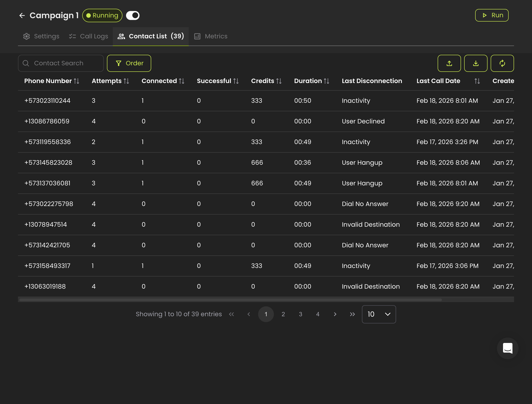
Task: Open the Metrics tab
Action: pyautogui.click(x=211, y=36)
